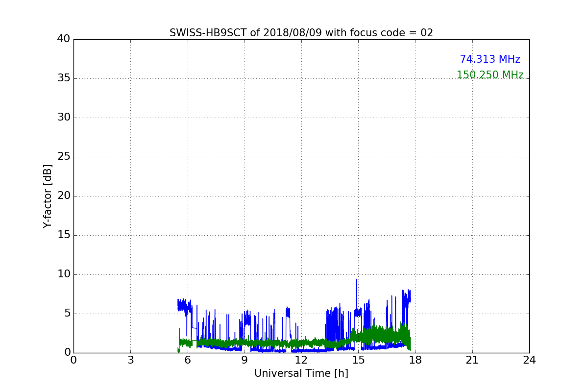Click y-axis tick label '40'

point(64,39)
